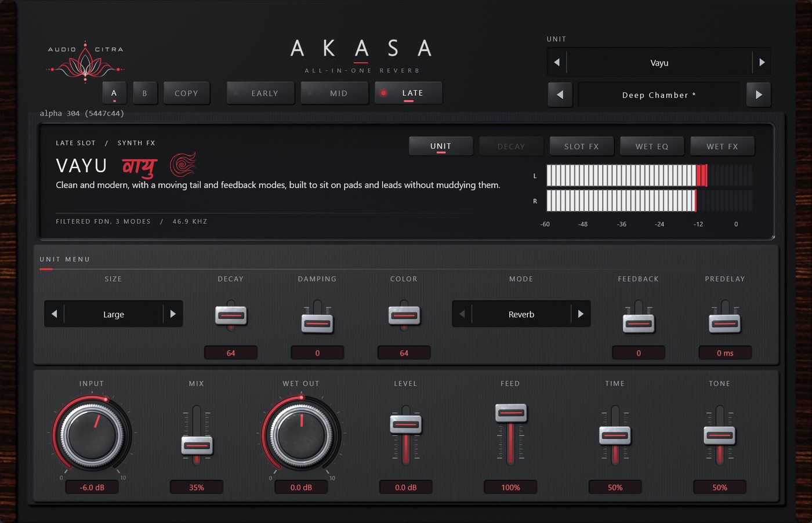Image resolution: width=812 pixels, height=523 pixels.
Task: Load previous preset before Deep Chamber
Action: 560,95
